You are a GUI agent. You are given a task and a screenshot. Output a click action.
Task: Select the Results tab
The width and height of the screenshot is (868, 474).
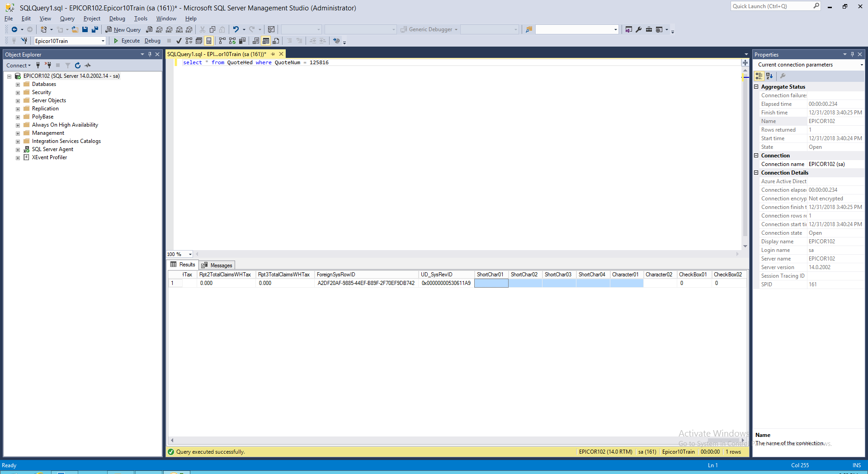[183, 265]
